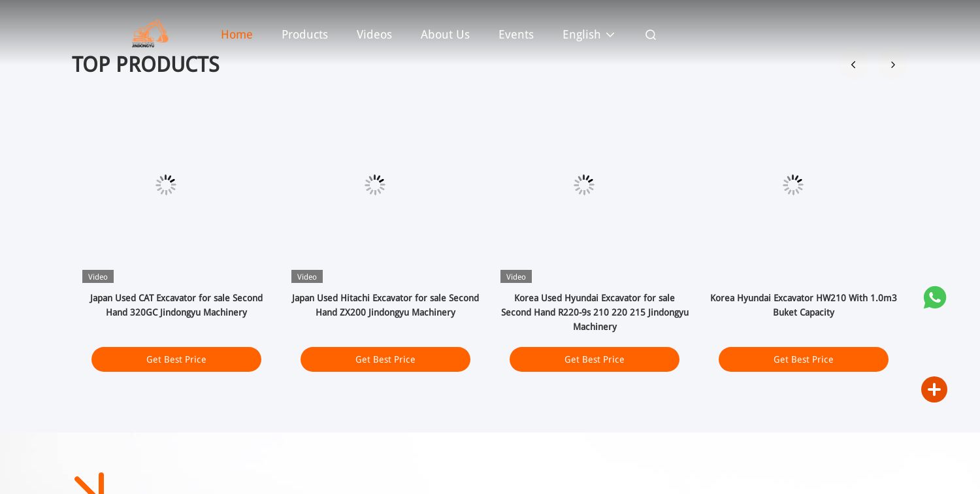980x494 pixels.
Task: Chat via the WhatsApp icon
Action: point(935,297)
